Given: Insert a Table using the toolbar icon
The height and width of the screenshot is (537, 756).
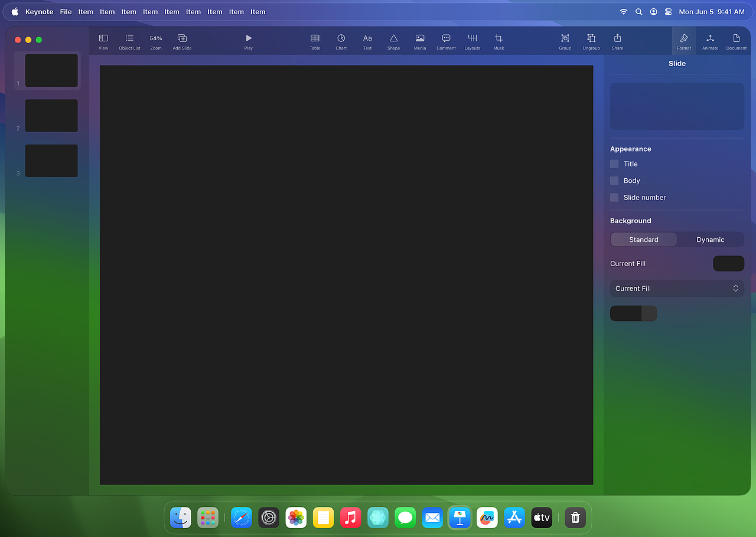Looking at the screenshot, I should pyautogui.click(x=315, y=40).
